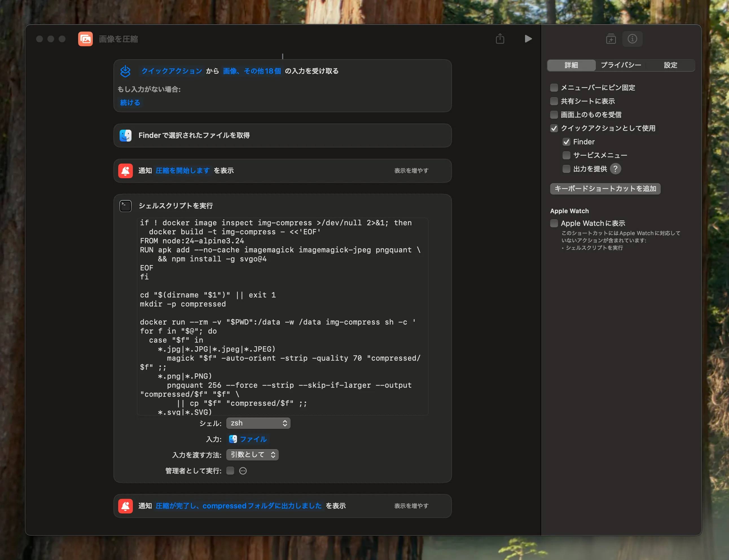Image resolution: width=729 pixels, height=560 pixels.
Task: Expand 表示を増やす on start notification
Action: click(411, 171)
